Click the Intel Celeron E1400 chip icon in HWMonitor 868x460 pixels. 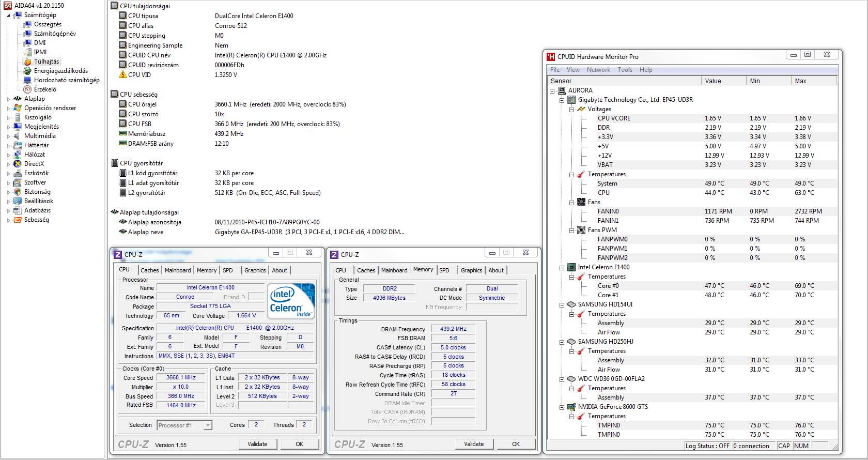click(x=571, y=267)
